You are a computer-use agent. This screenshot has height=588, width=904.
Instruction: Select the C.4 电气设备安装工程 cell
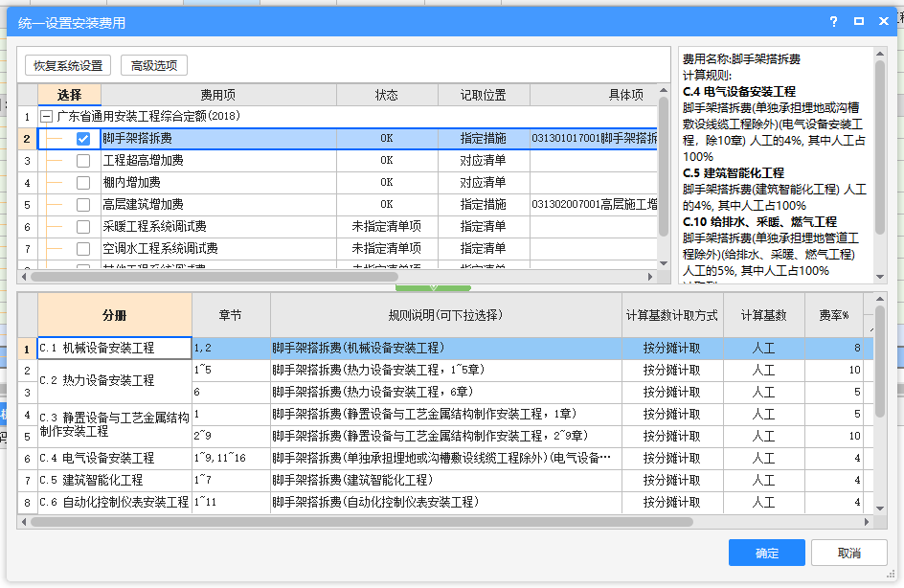tap(115, 459)
